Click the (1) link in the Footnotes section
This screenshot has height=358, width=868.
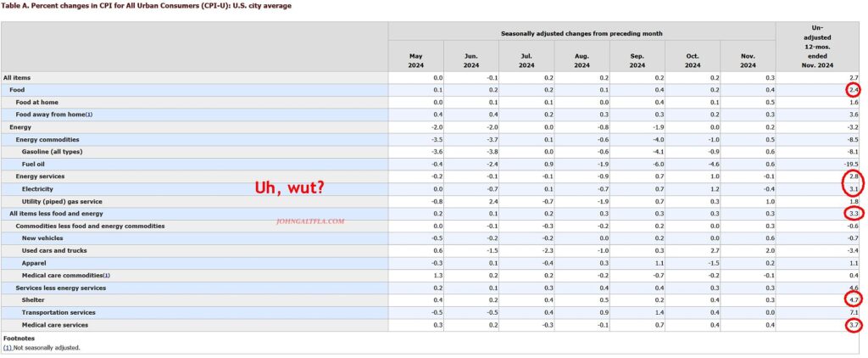[7, 347]
